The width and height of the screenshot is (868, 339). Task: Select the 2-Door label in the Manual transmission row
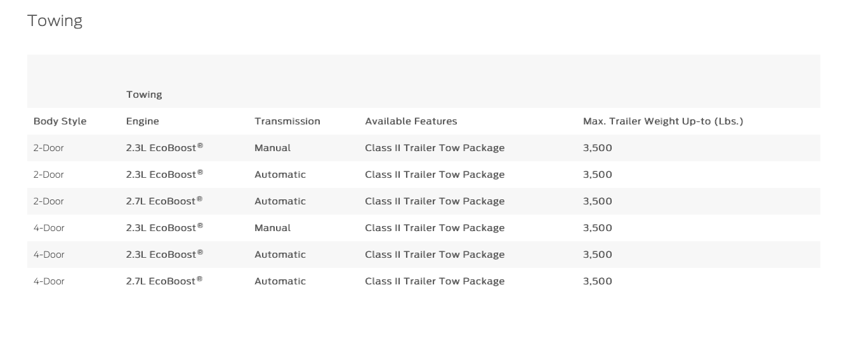[x=49, y=148]
